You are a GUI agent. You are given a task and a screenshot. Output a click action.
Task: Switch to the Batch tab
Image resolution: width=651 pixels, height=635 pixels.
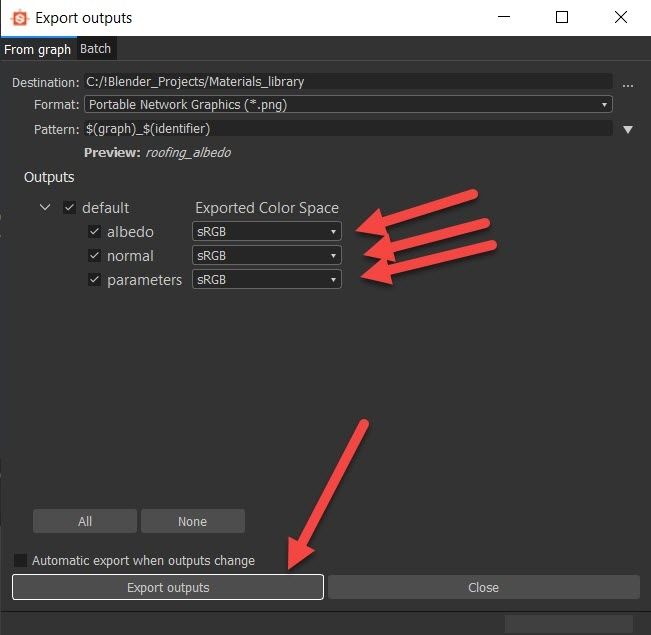point(96,49)
